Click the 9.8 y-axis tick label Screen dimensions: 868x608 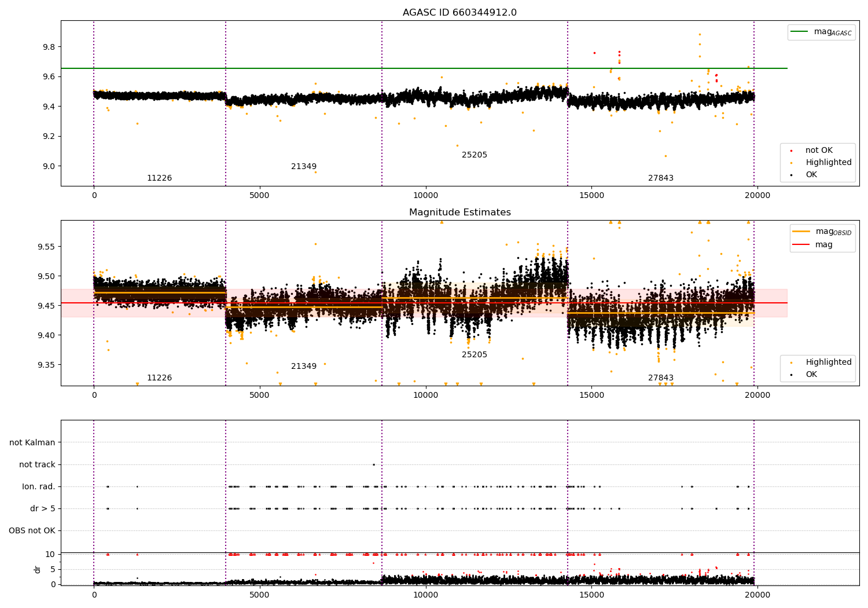coord(49,47)
